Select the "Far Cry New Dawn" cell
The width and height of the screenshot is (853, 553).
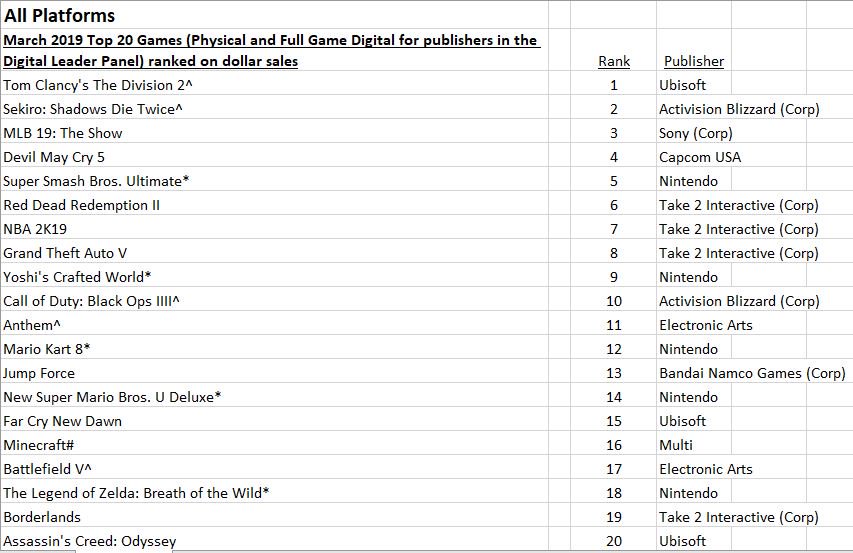pos(63,421)
